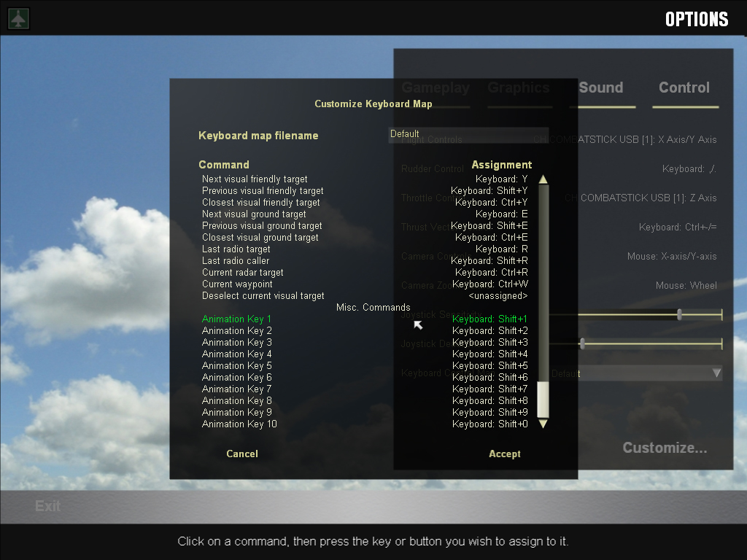Screen dimensions: 747x560
Task: Click the Camera Zoom assignment Mouse: Wheel
Action: pyautogui.click(x=686, y=285)
